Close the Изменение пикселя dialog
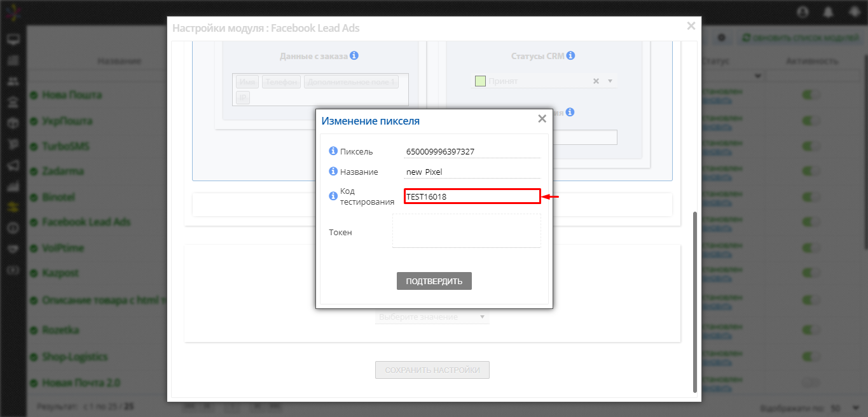Screen dimensions: 868x417 point(542,118)
